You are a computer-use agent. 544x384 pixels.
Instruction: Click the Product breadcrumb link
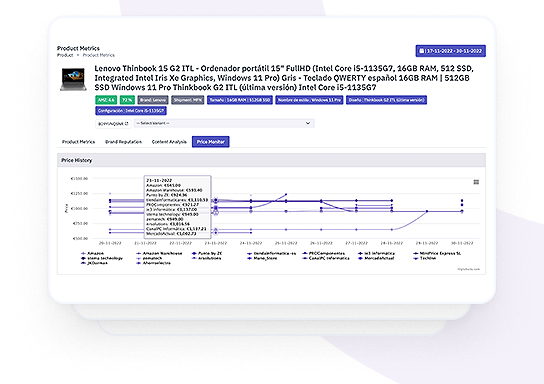(65, 55)
